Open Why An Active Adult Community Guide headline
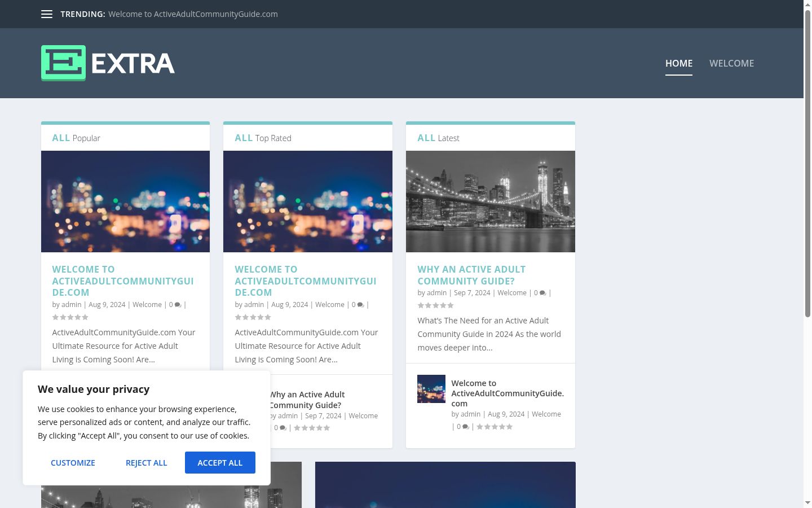Viewport: 812px width, 508px height. (x=471, y=275)
